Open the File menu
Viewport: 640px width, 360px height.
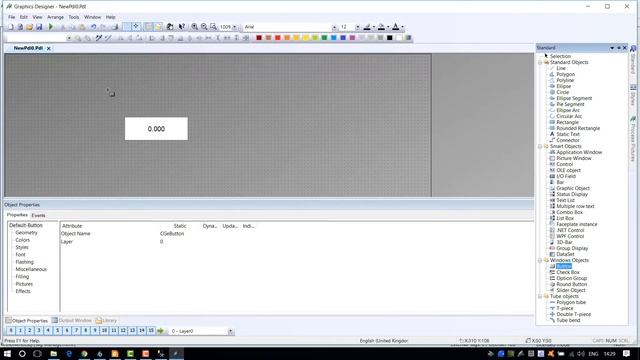[11, 17]
